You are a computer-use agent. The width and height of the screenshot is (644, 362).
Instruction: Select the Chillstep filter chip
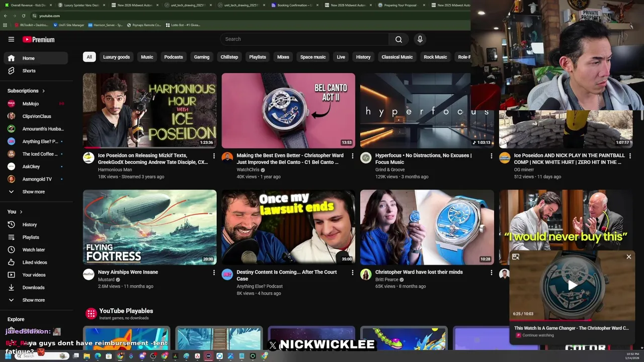(x=229, y=57)
